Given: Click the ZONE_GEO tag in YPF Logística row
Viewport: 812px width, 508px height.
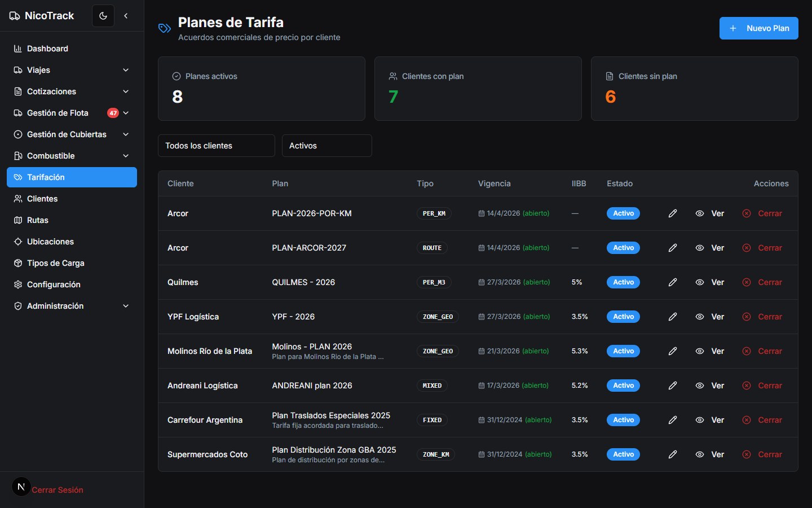Looking at the screenshot, I should point(438,317).
